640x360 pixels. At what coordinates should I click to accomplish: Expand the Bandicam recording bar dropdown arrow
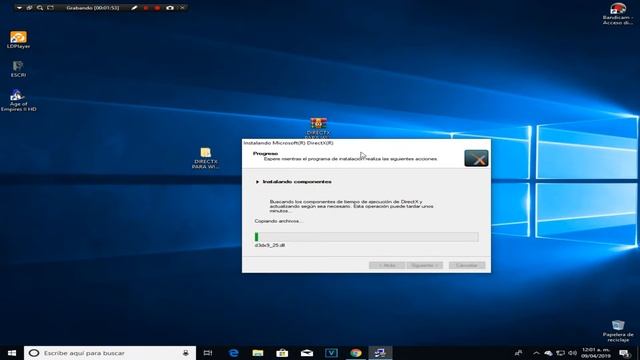pyautogui.click(x=19, y=8)
